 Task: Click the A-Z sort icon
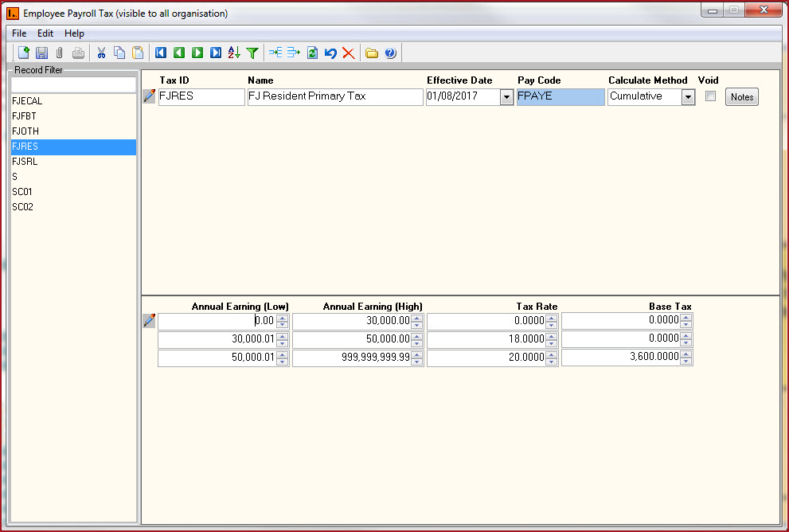tap(234, 53)
